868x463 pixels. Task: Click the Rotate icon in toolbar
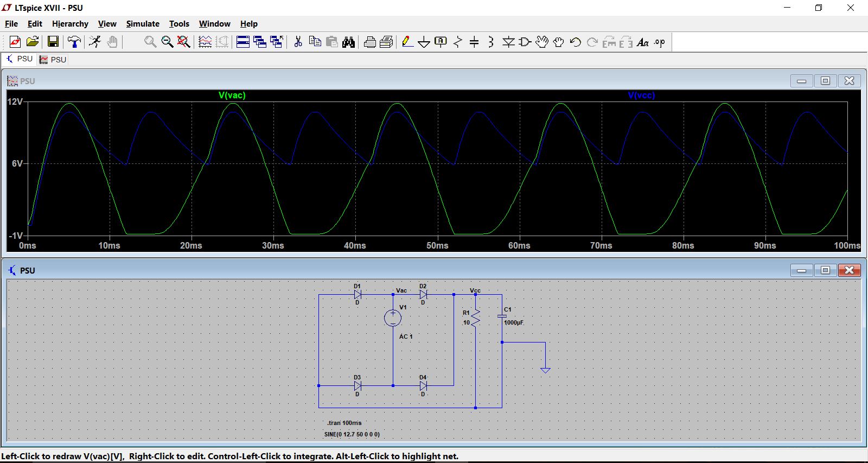pyautogui.click(x=609, y=42)
